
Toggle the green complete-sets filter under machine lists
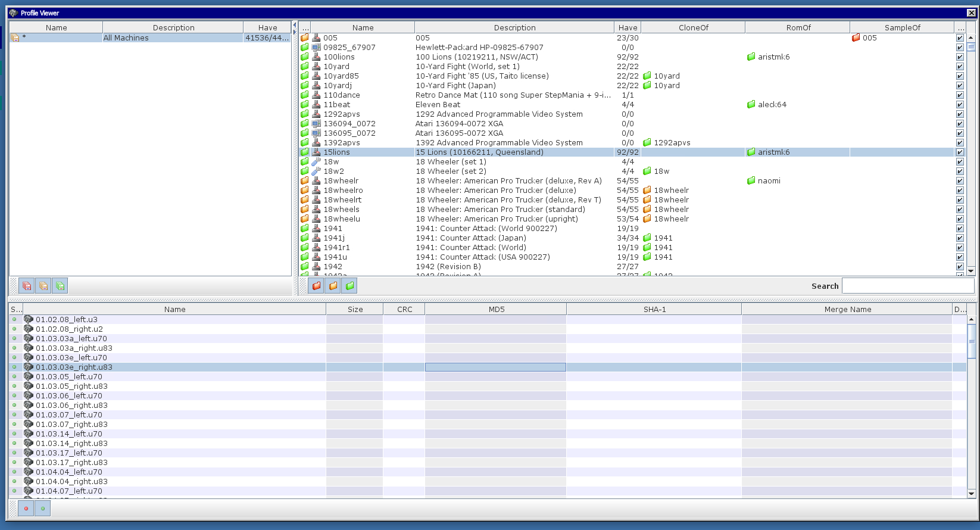tap(60, 286)
